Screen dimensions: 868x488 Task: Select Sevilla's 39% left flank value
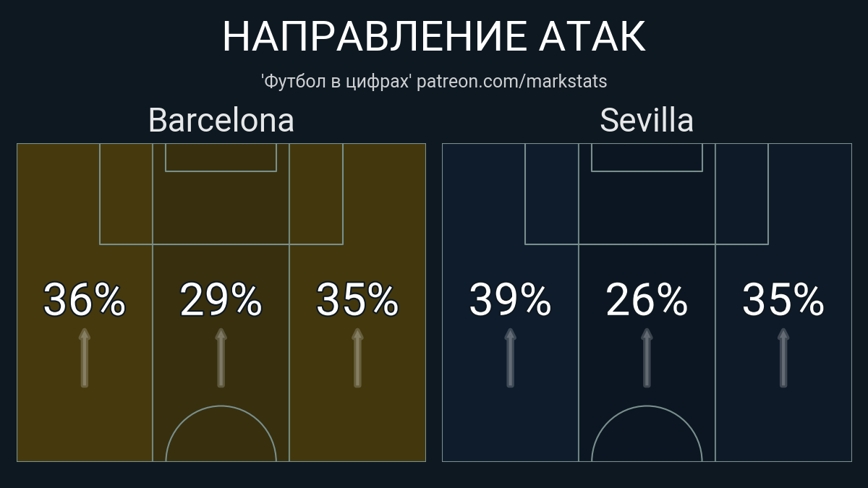[x=510, y=300]
